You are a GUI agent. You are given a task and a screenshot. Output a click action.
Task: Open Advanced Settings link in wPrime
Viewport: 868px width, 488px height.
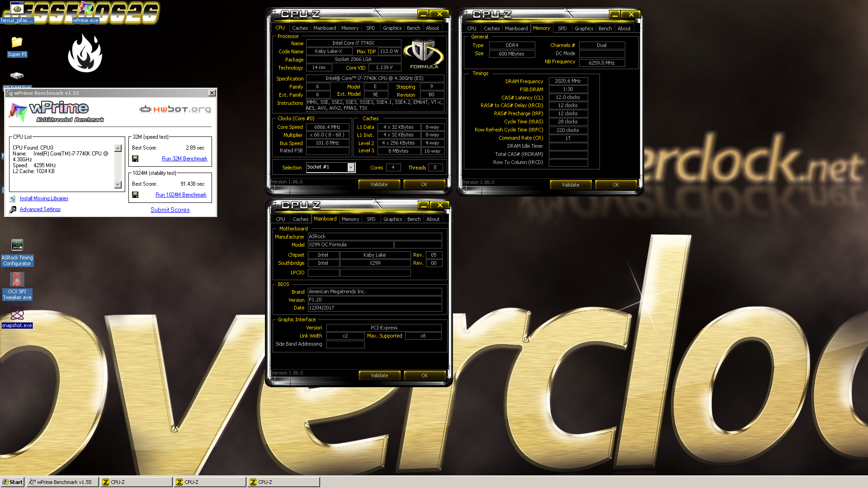coord(40,210)
